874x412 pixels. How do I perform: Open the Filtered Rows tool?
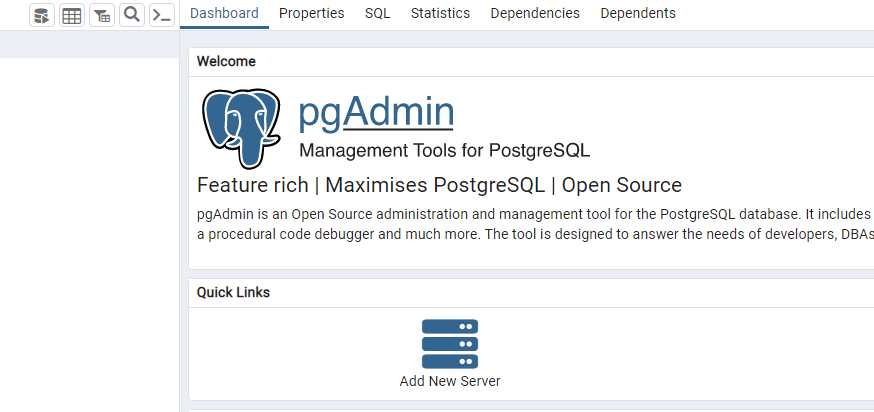[102, 15]
